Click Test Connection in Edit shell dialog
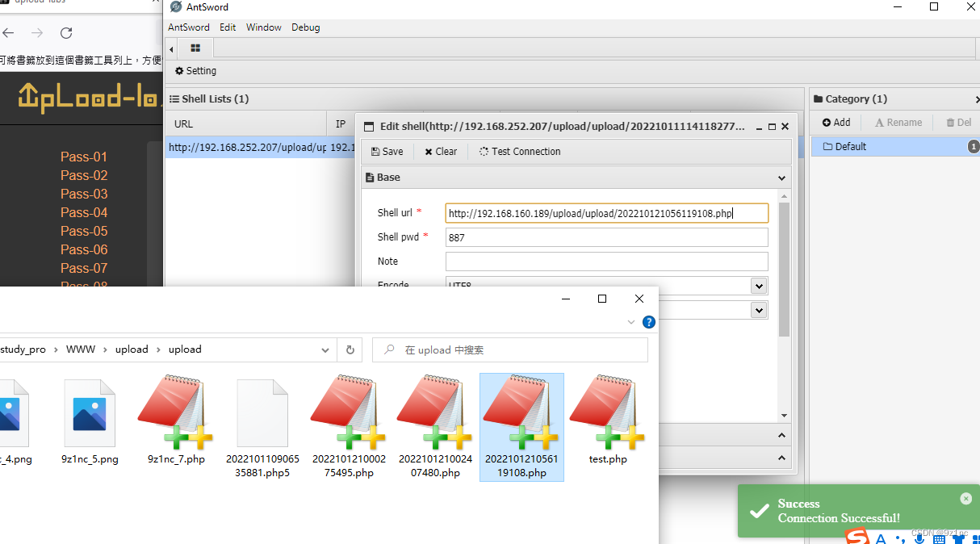This screenshot has width=980, height=544. (x=520, y=152)
